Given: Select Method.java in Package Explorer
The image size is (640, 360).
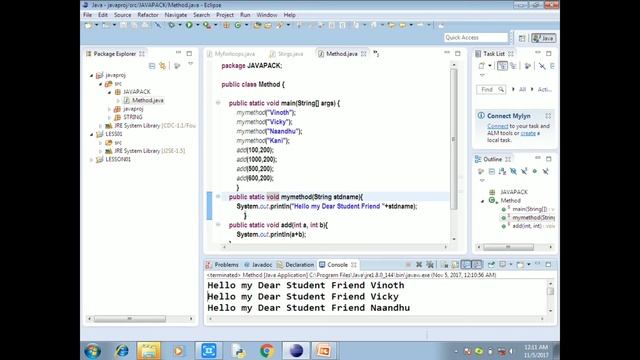Looking at the screenshot, I should point(144,100).
